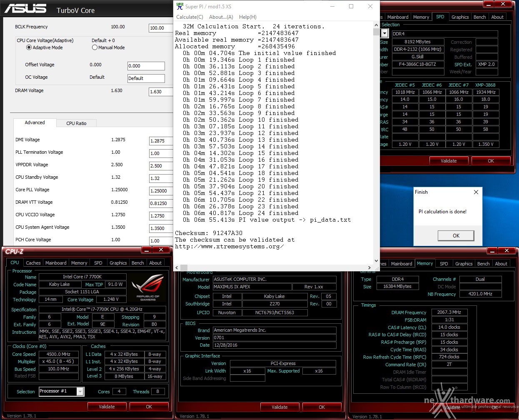Viewport: 519px width, 420px height.
Task: Click Validate in CPU-Z SPD window
Action: [x=449, y=161]
